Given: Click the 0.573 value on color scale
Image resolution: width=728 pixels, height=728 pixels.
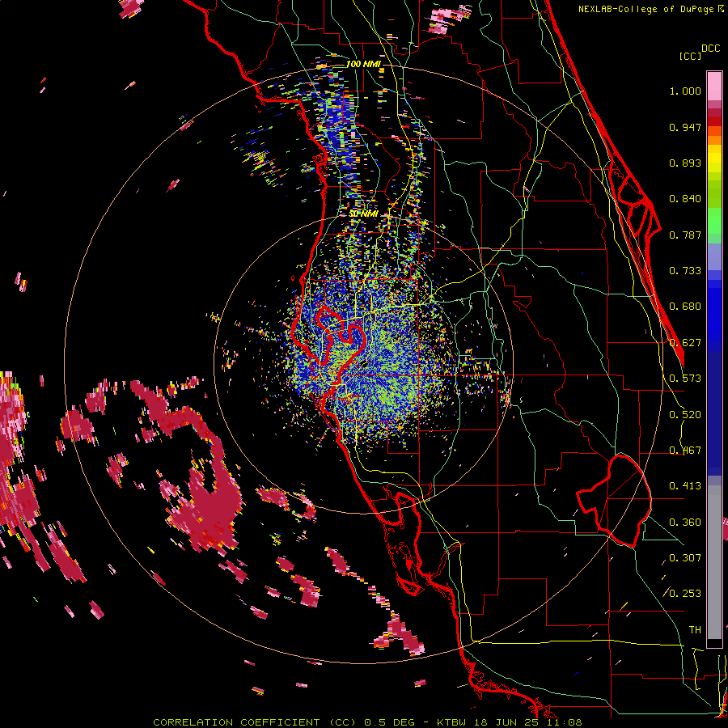Looking at the screenshot, I should (x=685, y=379).
